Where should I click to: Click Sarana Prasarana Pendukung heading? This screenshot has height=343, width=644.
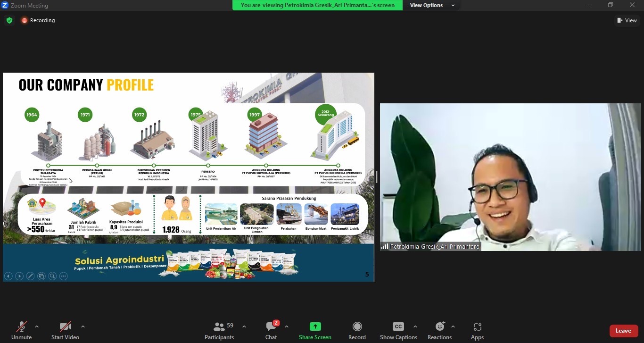tap(289, 199)
